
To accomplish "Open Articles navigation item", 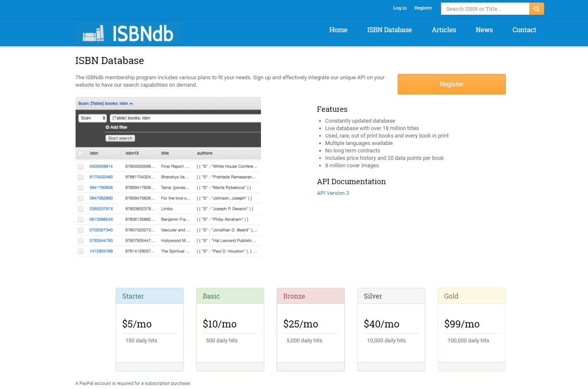I will coord(444,30).
